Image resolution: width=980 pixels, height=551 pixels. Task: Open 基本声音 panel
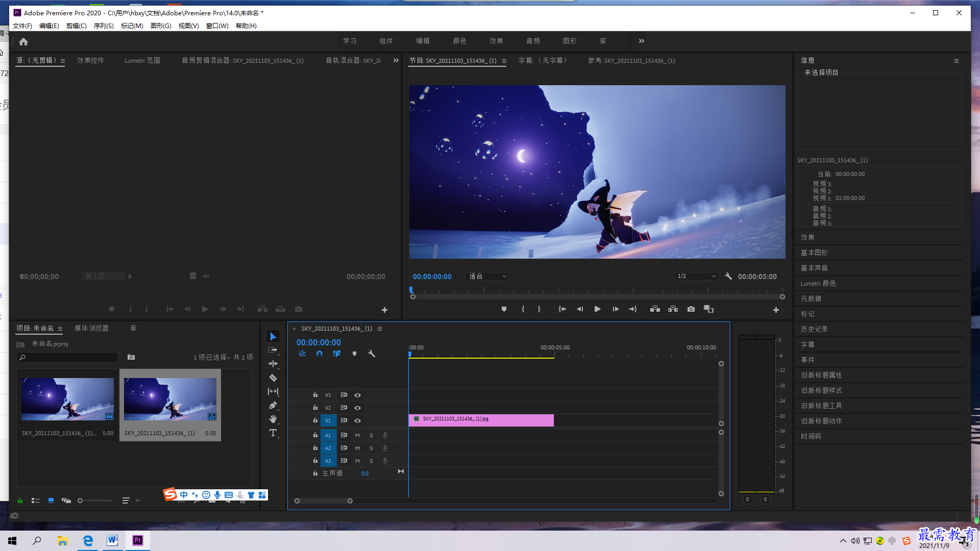point(814,268)
